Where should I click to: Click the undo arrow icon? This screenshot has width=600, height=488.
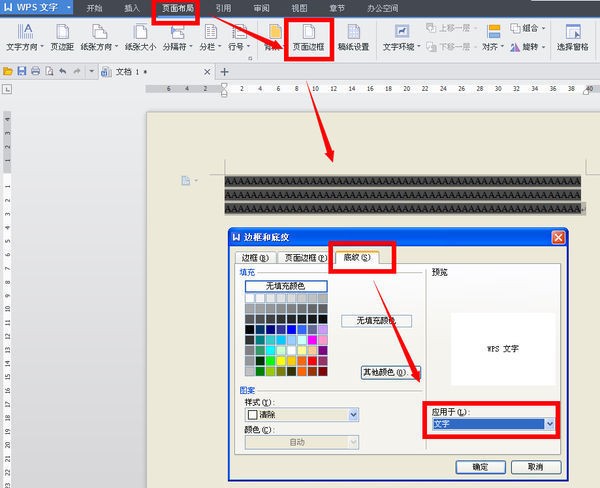pos(63,71)
